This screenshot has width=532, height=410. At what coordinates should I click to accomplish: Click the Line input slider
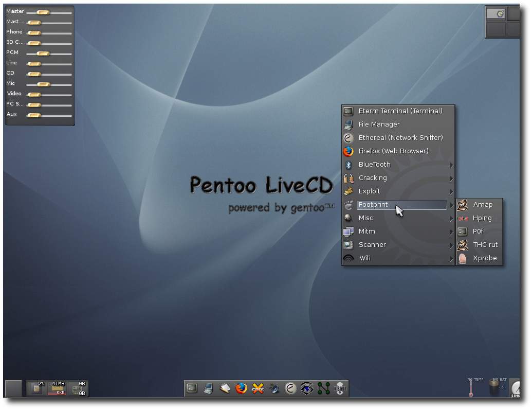[49, 64]
